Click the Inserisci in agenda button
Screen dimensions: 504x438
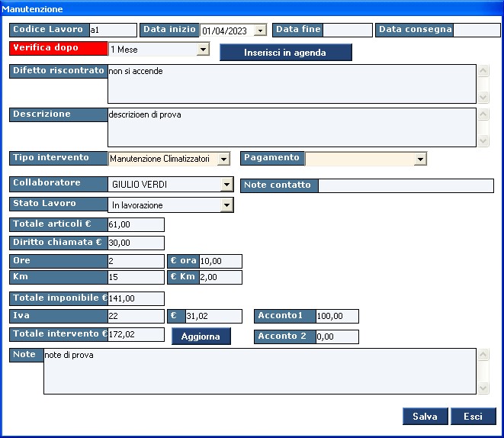pos(285,53)
